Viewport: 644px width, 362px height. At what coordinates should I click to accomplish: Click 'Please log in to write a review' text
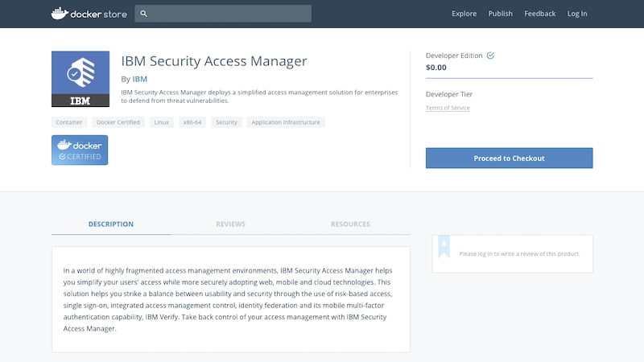519,254
